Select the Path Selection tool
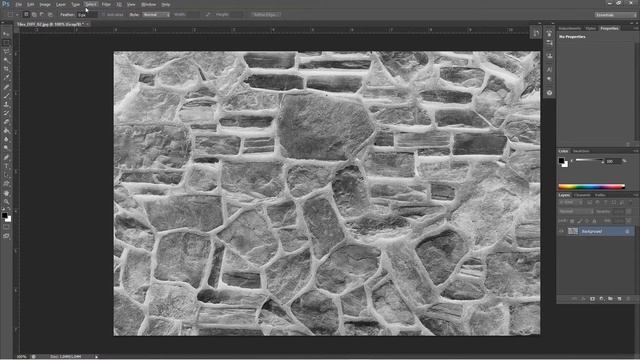The width and height of the screenshot is (640, 360). coord(6,175)
